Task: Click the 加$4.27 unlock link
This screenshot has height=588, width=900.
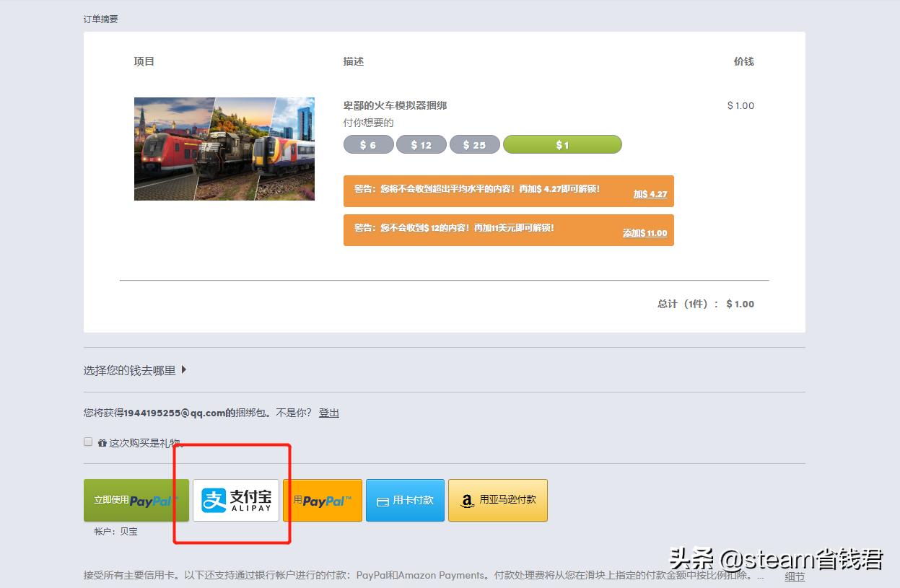Action: pos(650,195)
